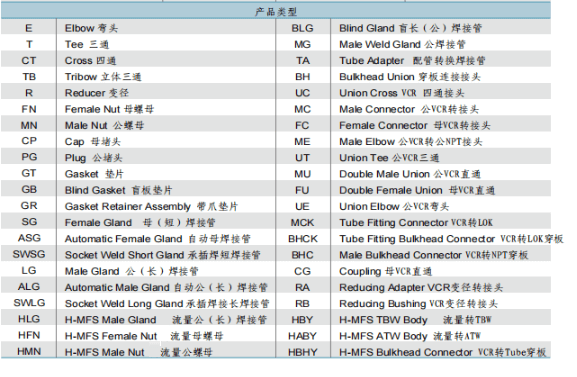Click Tube Fitting Bulkhead Connector entry
Viewport: 577px width, 377px height.
tap(451, 239)
